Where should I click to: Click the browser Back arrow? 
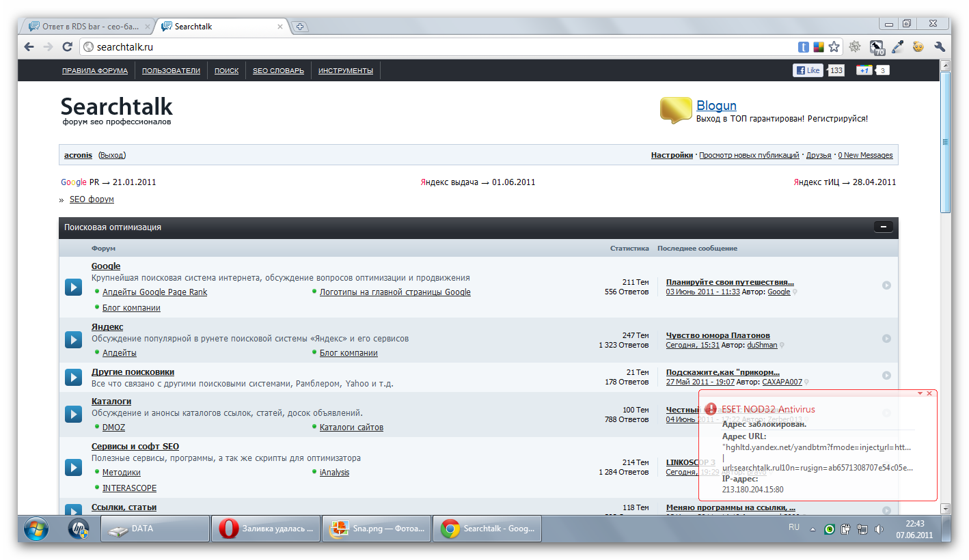coord(29,47)
